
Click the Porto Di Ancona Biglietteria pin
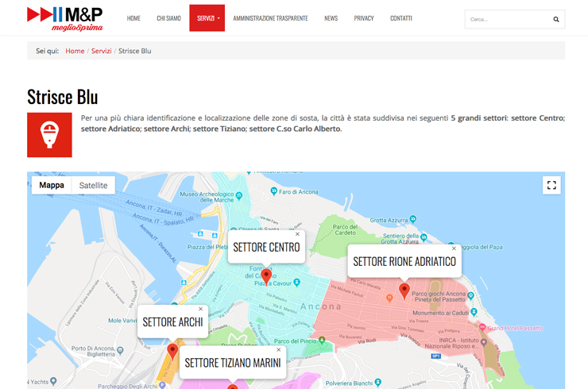120,350
